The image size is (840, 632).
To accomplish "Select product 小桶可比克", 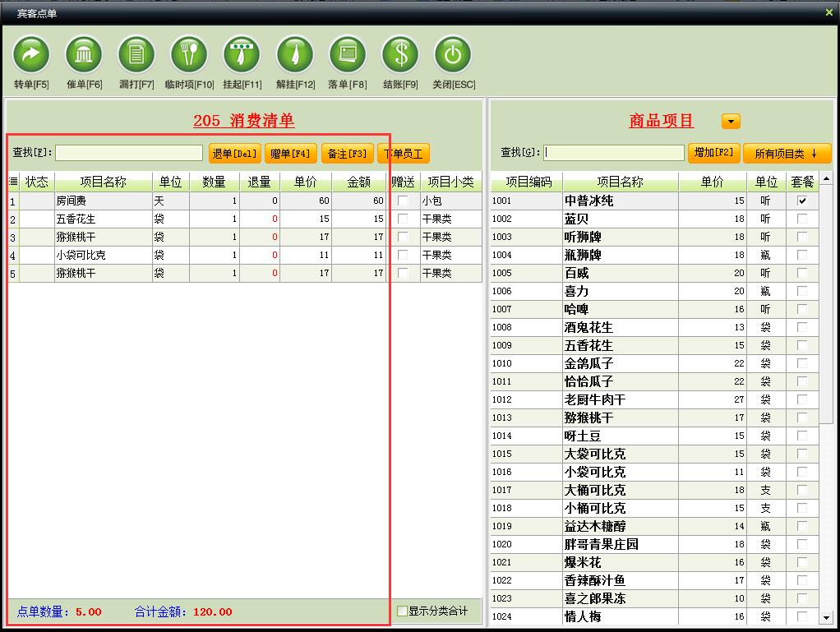I will tap(654, 508).
